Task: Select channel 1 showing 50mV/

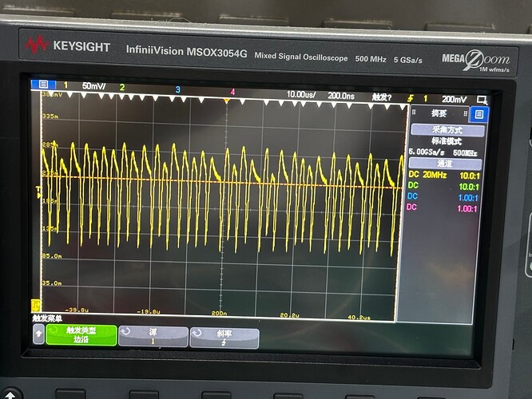Action: [x=84, y=85]
